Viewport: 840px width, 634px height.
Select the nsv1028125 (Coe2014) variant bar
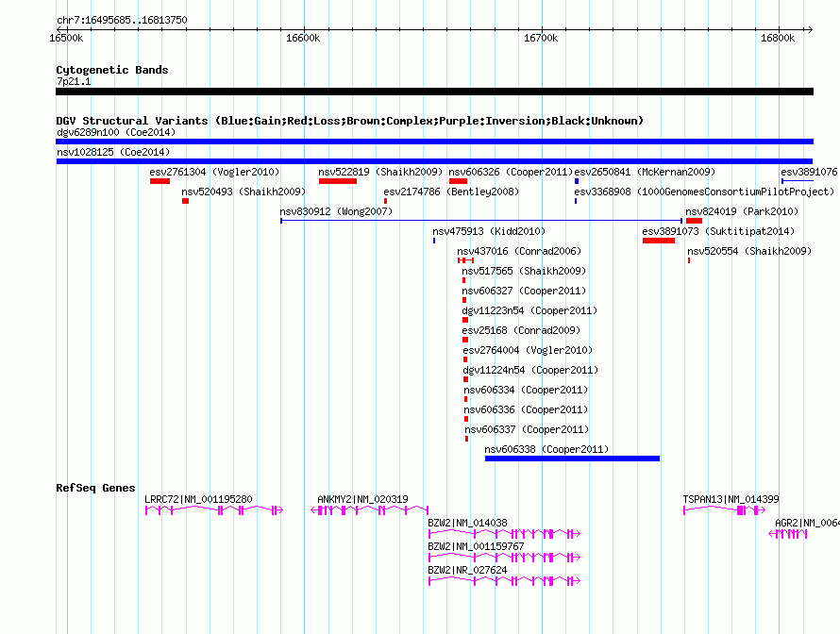tap(434, 161)
